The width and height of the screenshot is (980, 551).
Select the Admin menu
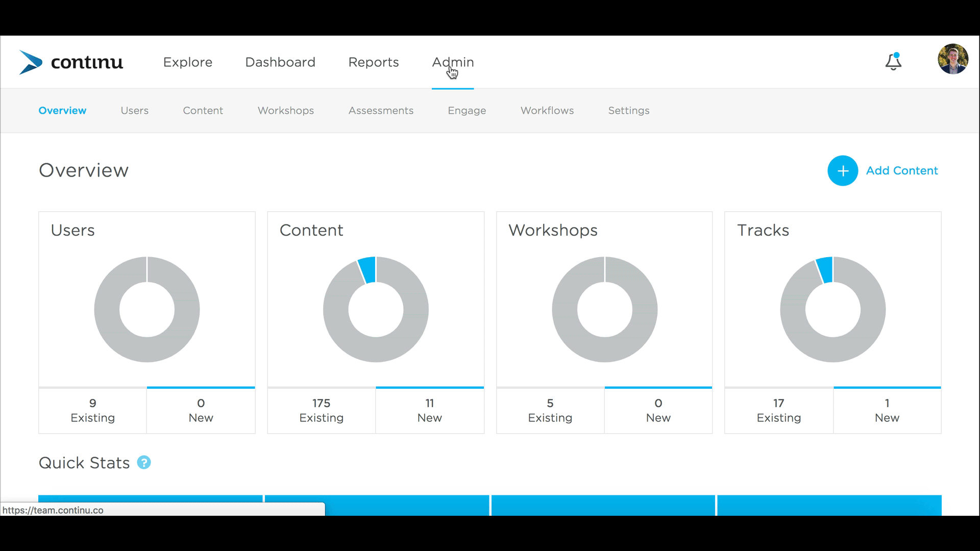coord(453,62)
